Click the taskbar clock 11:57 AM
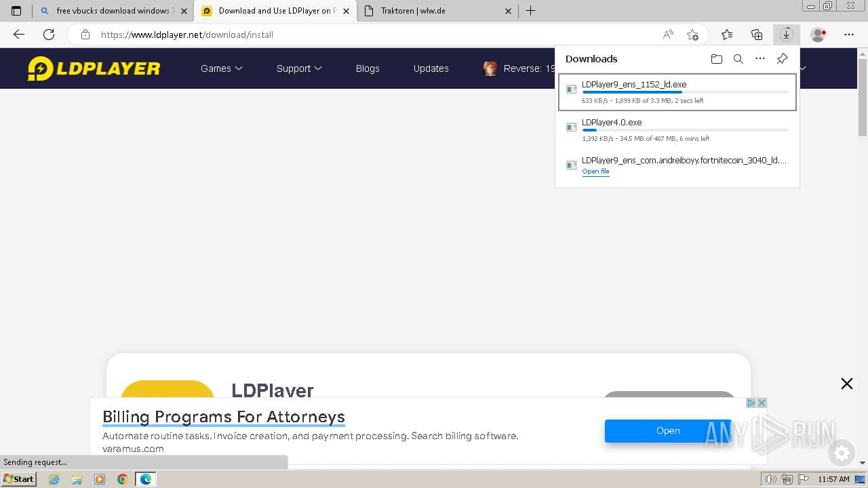The height and width of the screenshot is (488, 868). (x=833, y=479)
